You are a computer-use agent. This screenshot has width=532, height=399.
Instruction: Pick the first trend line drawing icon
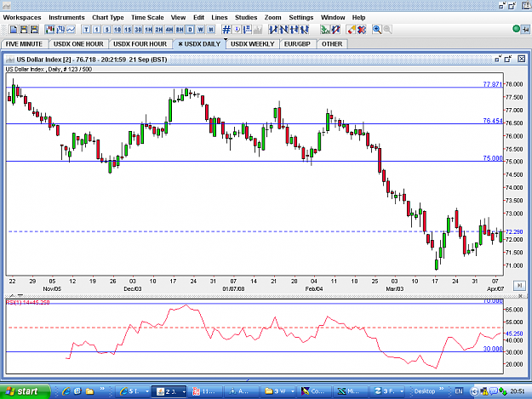coord(273,30)
